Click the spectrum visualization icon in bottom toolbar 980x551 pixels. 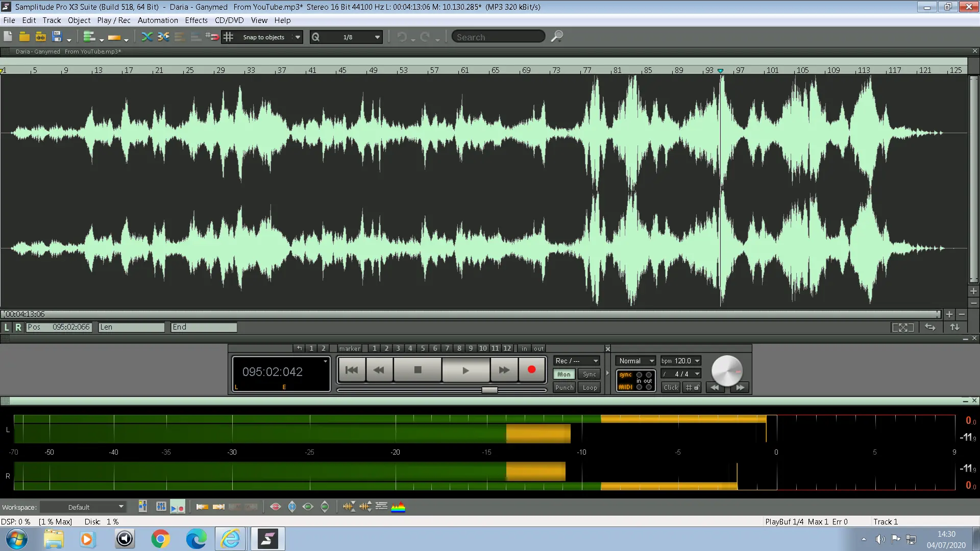pos(398,507)
